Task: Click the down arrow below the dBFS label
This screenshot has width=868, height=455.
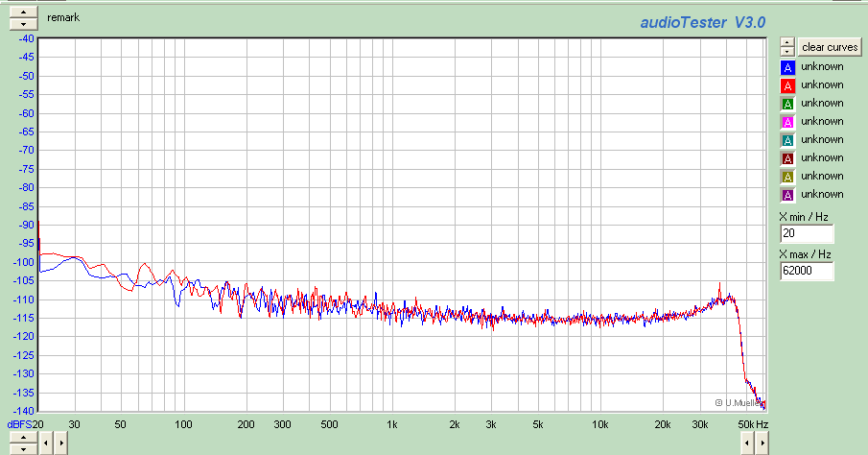Action: [x=23, y=449]
